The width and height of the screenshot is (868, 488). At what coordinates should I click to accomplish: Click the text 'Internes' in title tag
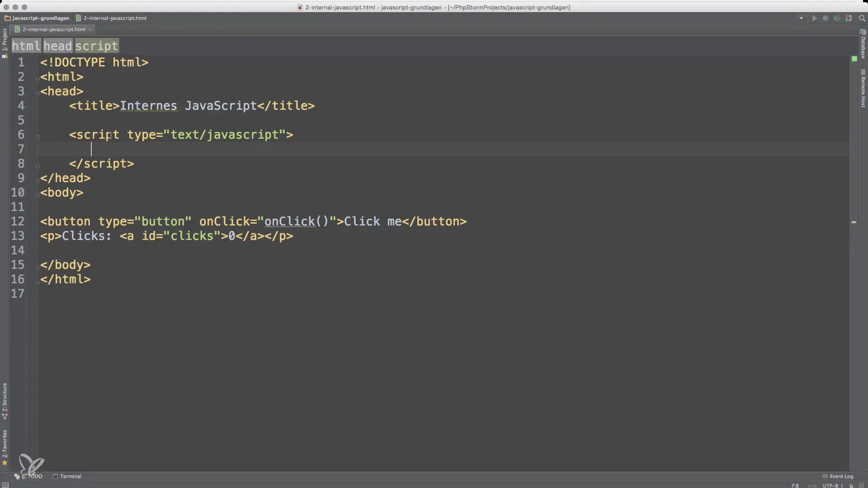[148, 106]
